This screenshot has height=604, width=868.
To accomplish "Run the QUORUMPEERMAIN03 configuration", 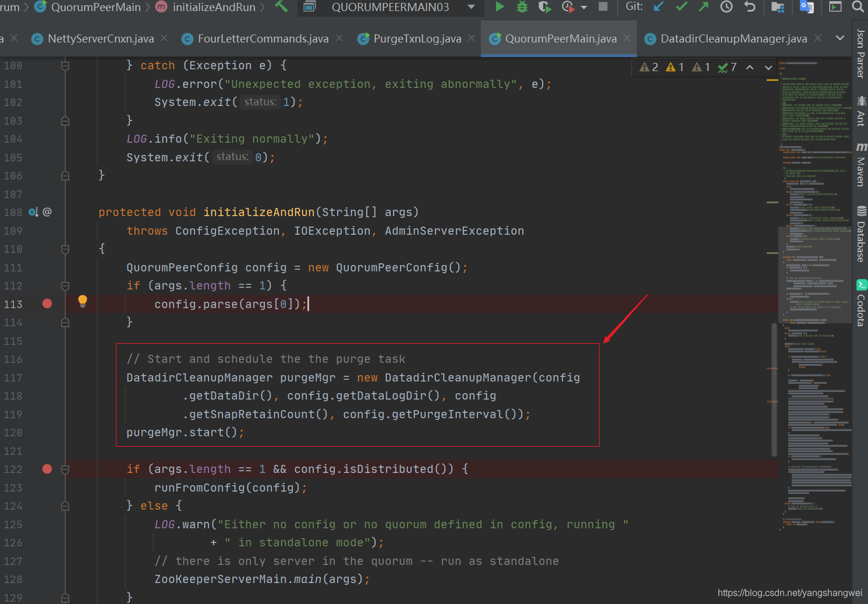I will coord(499,6).
